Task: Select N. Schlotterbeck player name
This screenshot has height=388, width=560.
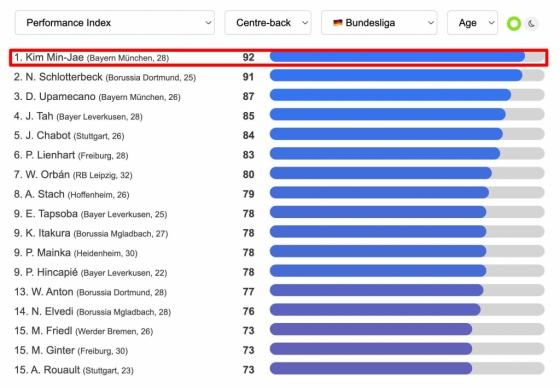Action: 64,77
